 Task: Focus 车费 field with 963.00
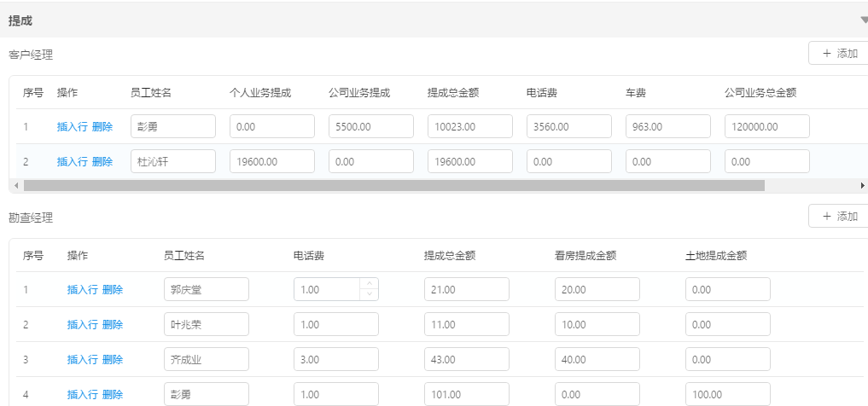coord(669,127)
